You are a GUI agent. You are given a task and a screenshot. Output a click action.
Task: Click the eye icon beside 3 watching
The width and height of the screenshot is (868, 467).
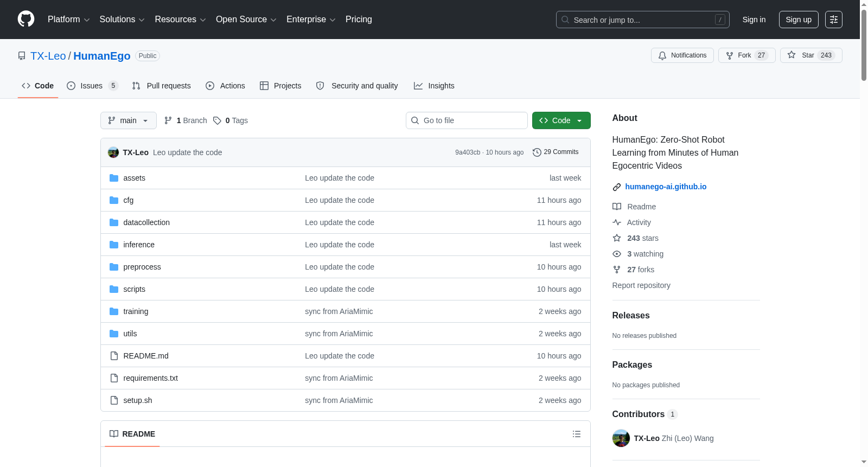[617, 254]
